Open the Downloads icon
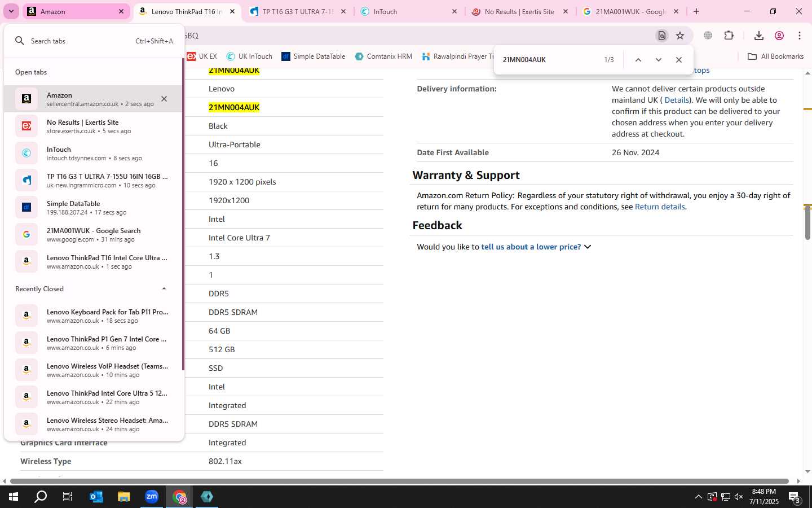 [x=759, y=36]
